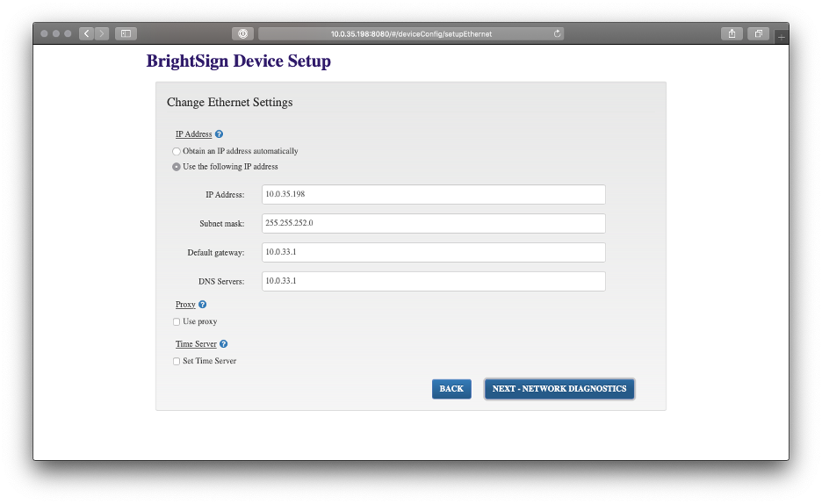
Task: Click the privacy shield icon in toolbar
Action: [x=242, y=33]
